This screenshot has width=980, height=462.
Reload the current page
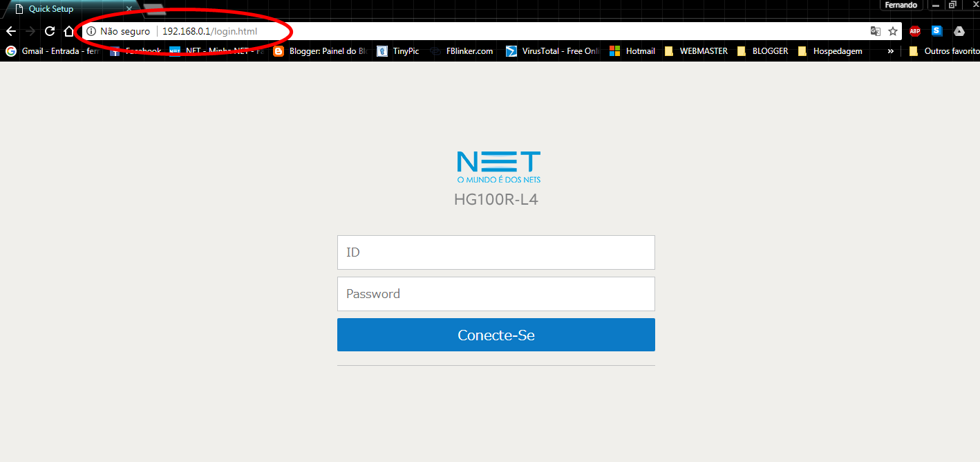(x=50, y=31)
